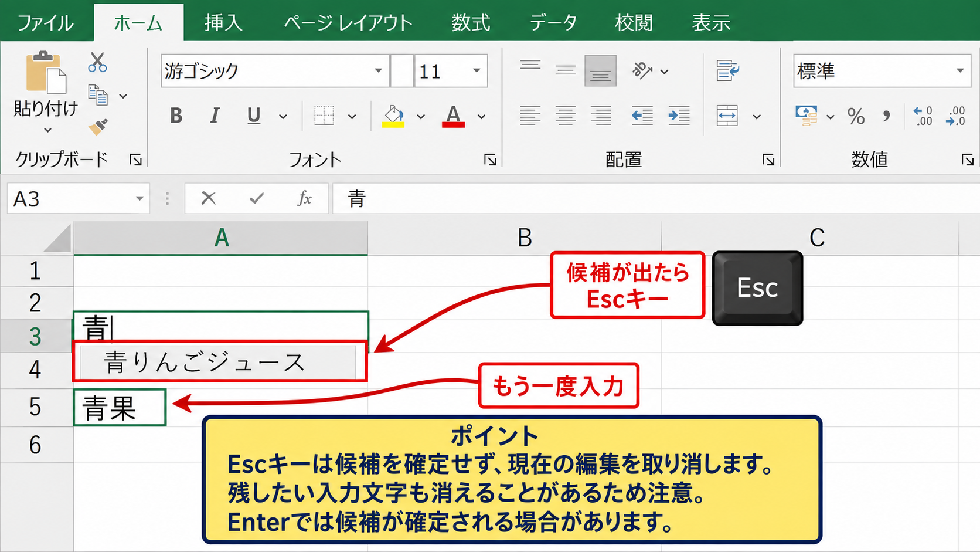Select cell containing 青果
The height and width of the screenshot is (552, 980).
[120, 407]
